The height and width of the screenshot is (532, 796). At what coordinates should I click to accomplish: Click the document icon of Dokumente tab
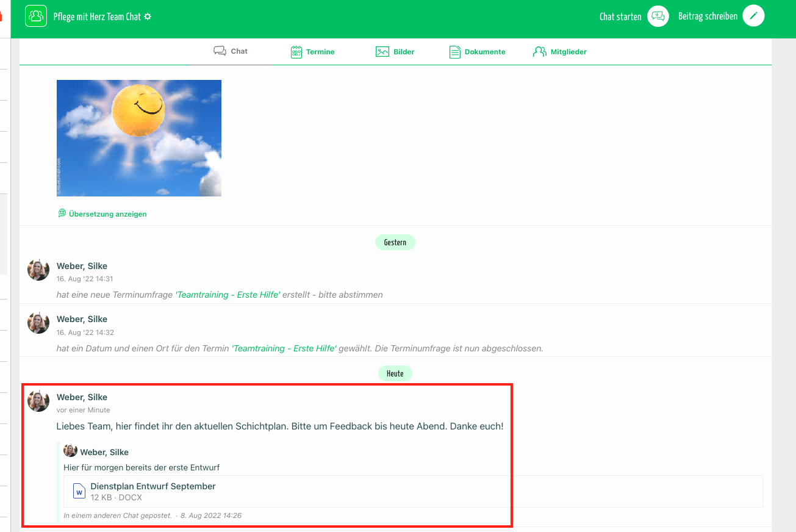455,52
